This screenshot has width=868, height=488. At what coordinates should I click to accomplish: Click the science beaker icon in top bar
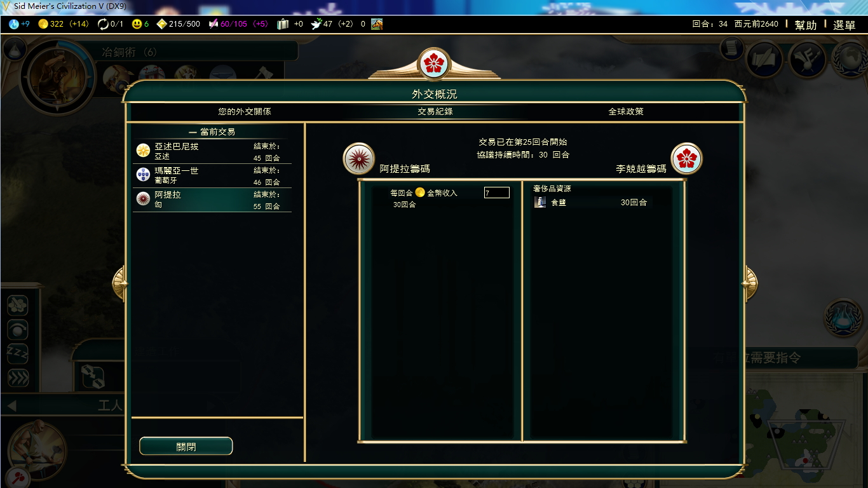pyautogui.click(x=14, y=24)
